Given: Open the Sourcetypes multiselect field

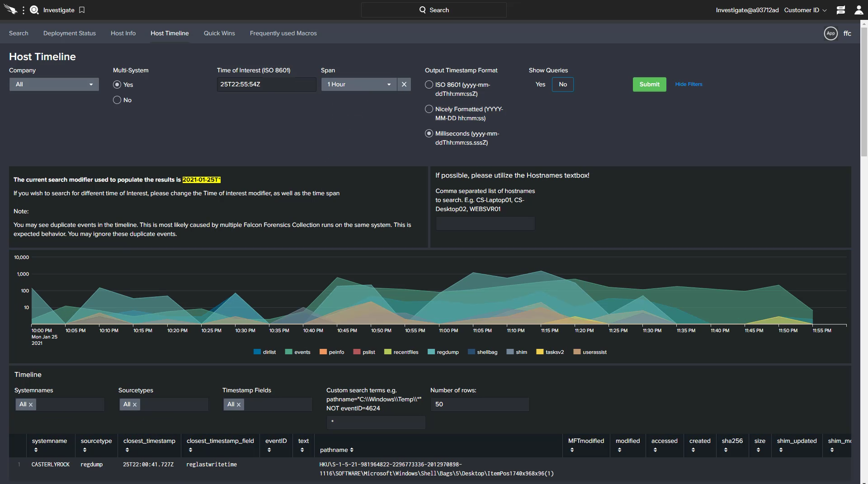Looking at the screenshot, I should click(x=163, y=404).
